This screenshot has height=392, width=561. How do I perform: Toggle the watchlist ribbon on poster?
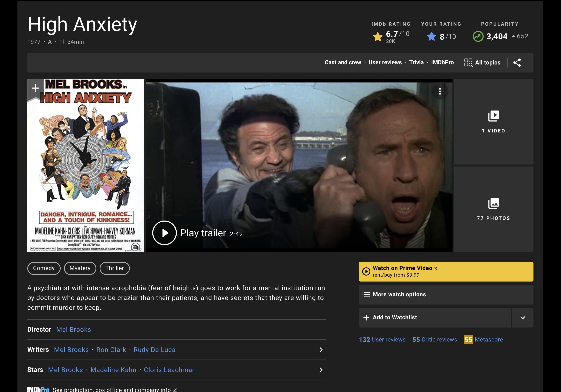(x=36, y=89)
